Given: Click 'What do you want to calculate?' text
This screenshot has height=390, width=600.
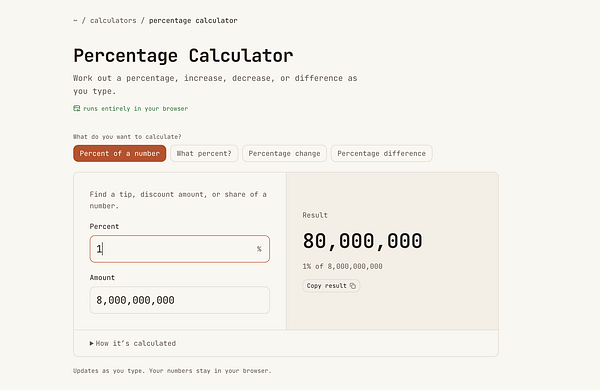Looking at the screenshot, I should pos(127,137).
